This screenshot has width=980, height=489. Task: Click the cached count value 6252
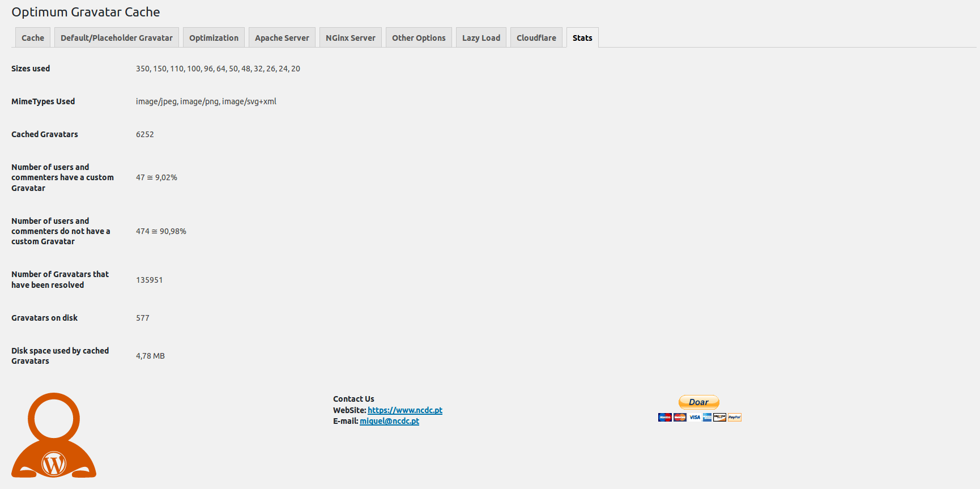pyautogui.click(x=145, y=134)
